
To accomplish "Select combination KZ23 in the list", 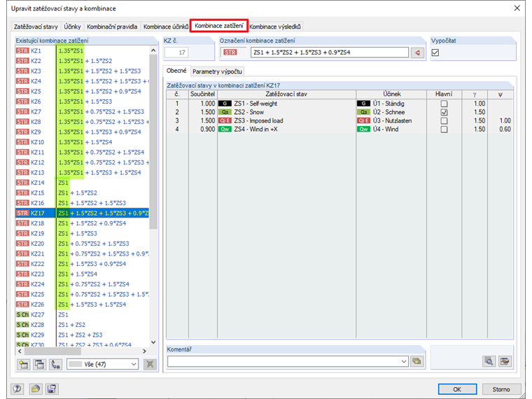I will (x=82, y=274).
